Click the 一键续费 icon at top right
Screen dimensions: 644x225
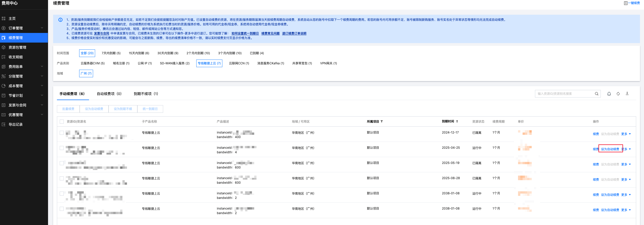tap(626, 3)
